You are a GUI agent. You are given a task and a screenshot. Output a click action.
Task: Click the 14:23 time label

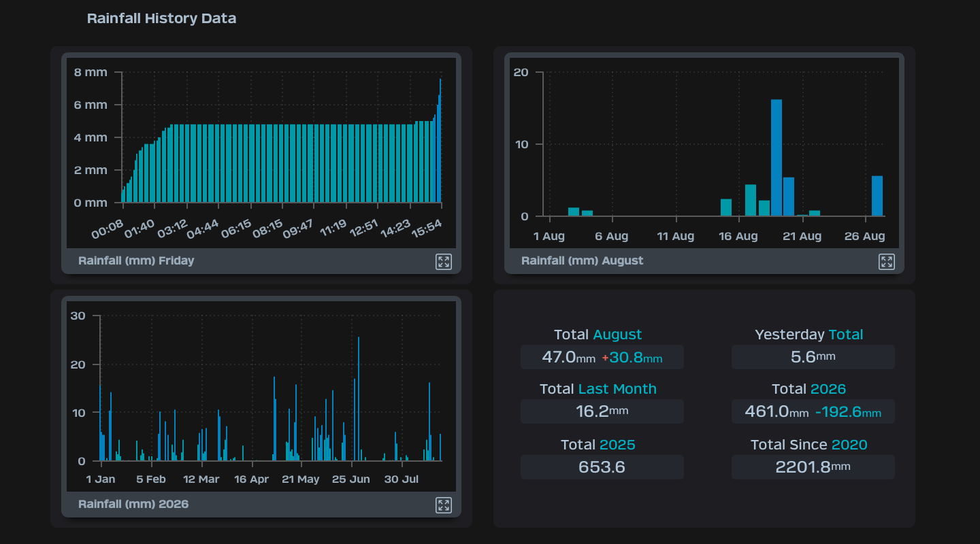[395, 228]
